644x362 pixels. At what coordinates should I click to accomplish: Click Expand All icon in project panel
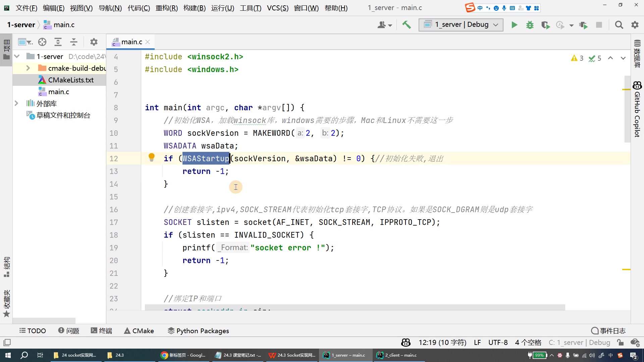(x=58, y=42)
